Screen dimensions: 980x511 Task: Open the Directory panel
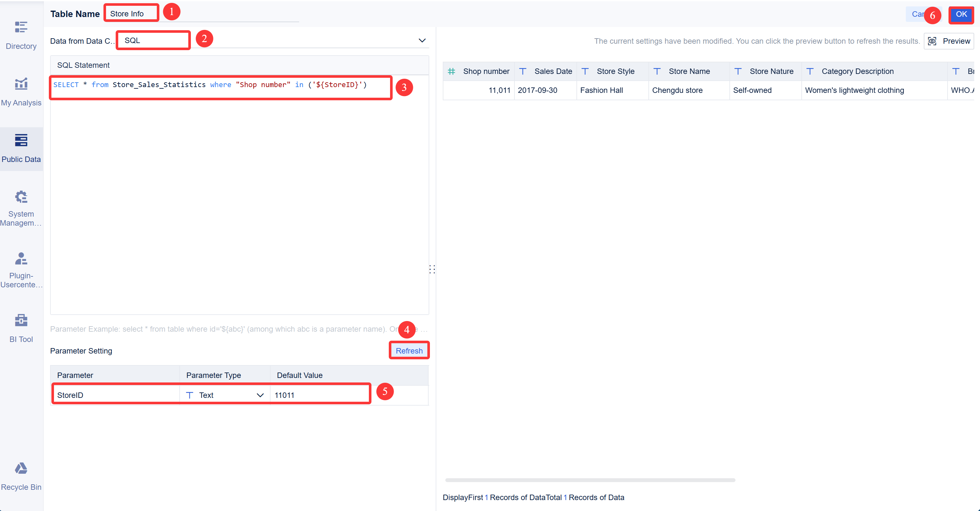(21, 34)
